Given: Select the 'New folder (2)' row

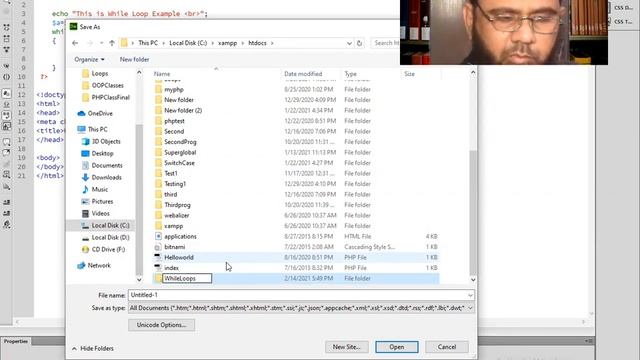Looking at the screenshot, I should pyautogui.click(x=296, y=111).
